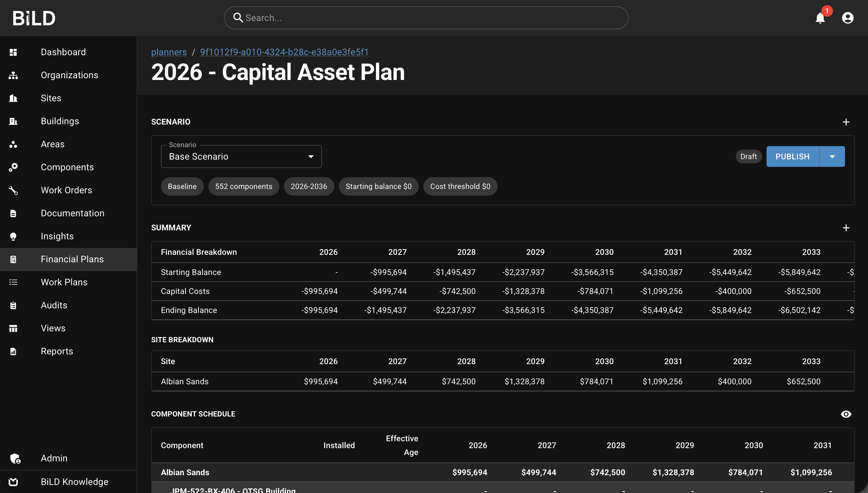This screenshot has width=868, height=493.
Task: Open Work Plans menu item
Action: (68, 282)
